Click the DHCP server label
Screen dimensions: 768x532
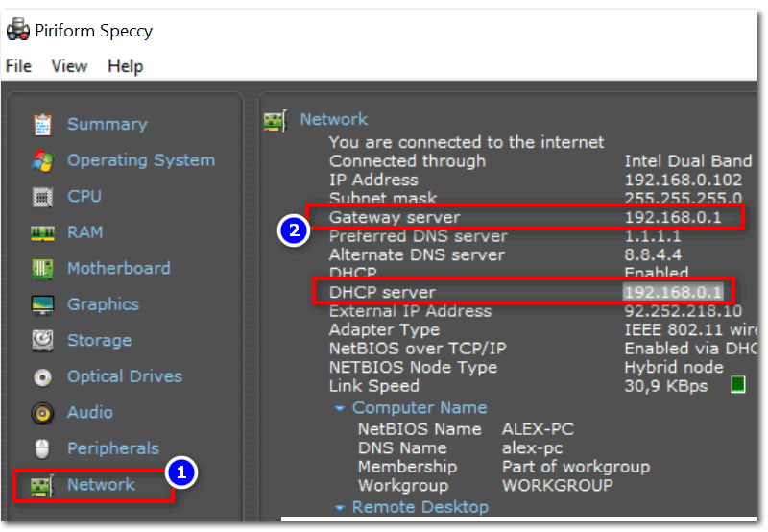tap(382, 293)
